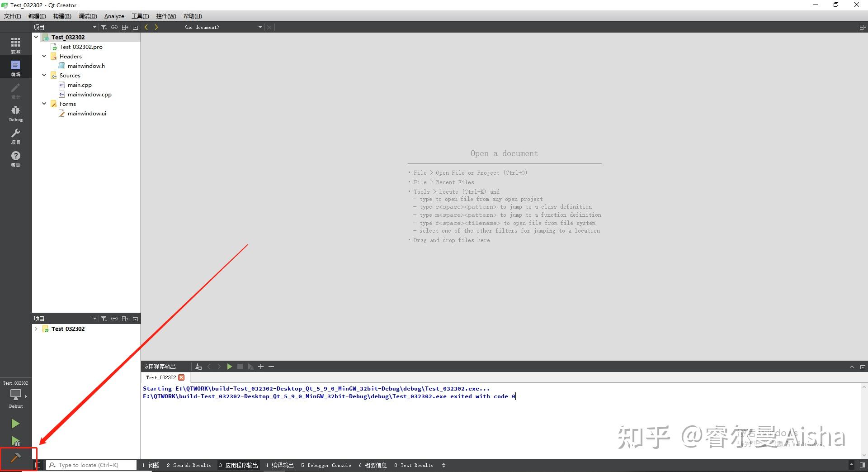The height and width of the screenshot is (472, 868).
Task: Zoom out output text with minus icon
Action: pos(271,367)
